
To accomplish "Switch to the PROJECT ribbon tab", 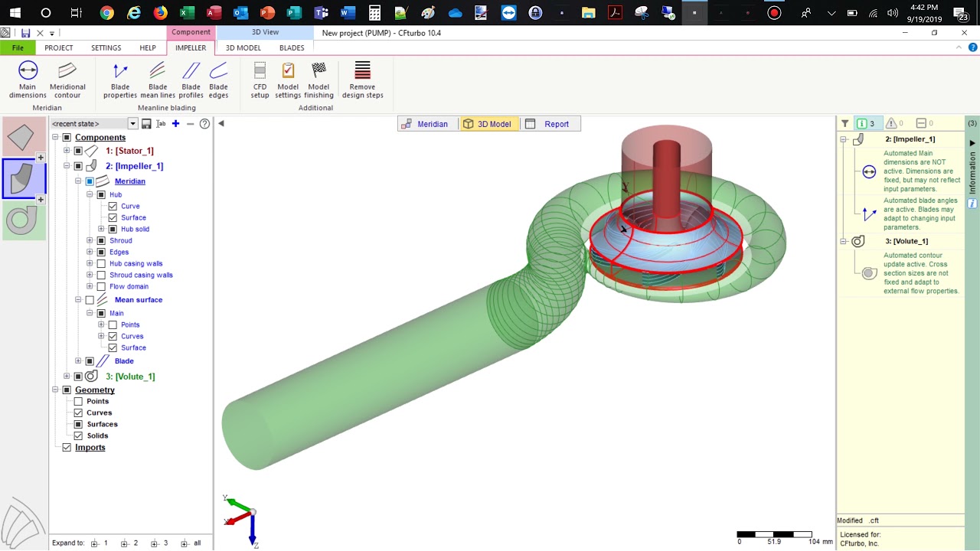I will (59, 47).
